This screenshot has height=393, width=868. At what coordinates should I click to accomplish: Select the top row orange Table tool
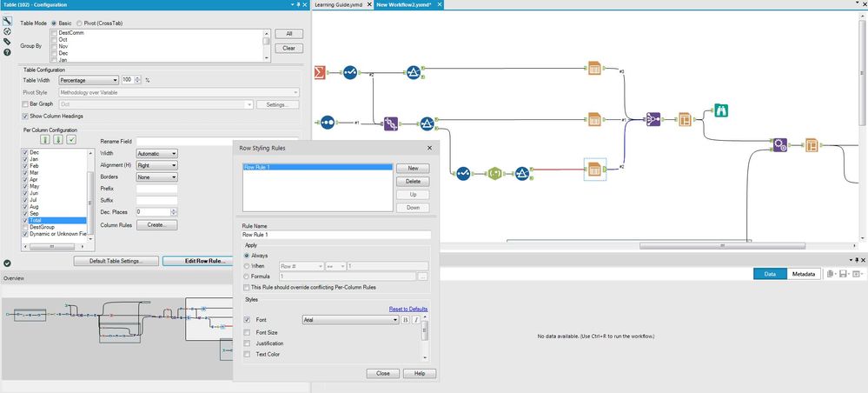click(x=594, y=69)
